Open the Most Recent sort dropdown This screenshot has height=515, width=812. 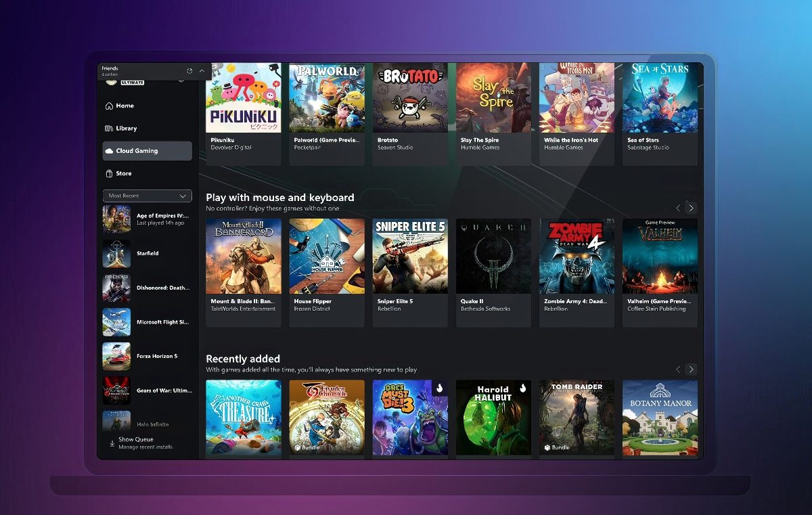(147, 196)
